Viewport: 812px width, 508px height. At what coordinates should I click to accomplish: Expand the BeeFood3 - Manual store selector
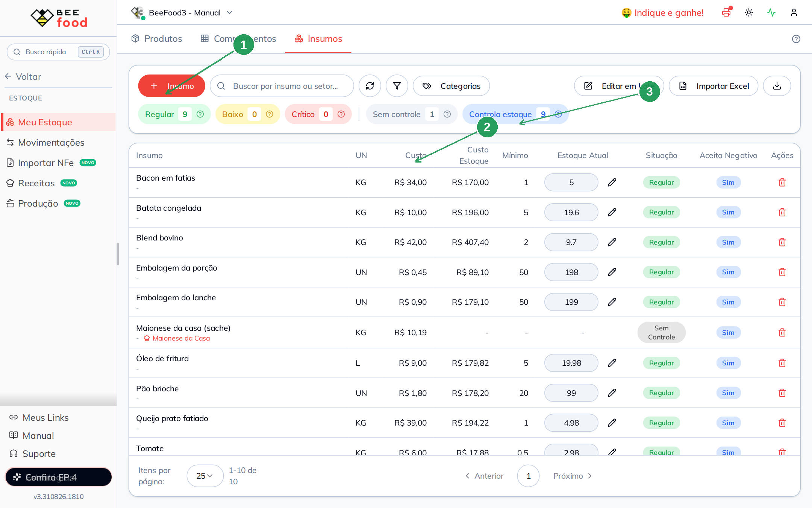pyautogui.click(x=182, y=13)
